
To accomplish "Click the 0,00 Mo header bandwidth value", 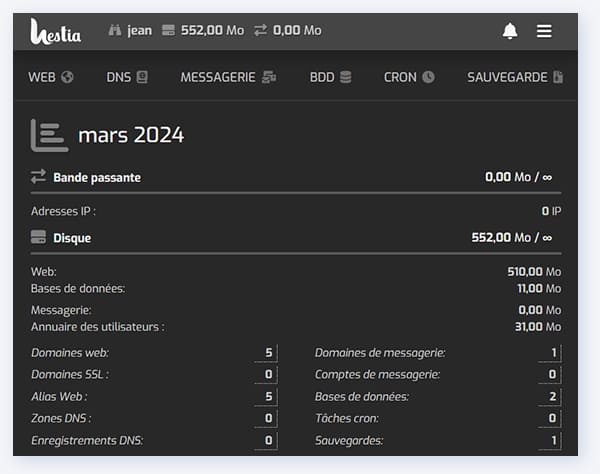I will point(297,30).
